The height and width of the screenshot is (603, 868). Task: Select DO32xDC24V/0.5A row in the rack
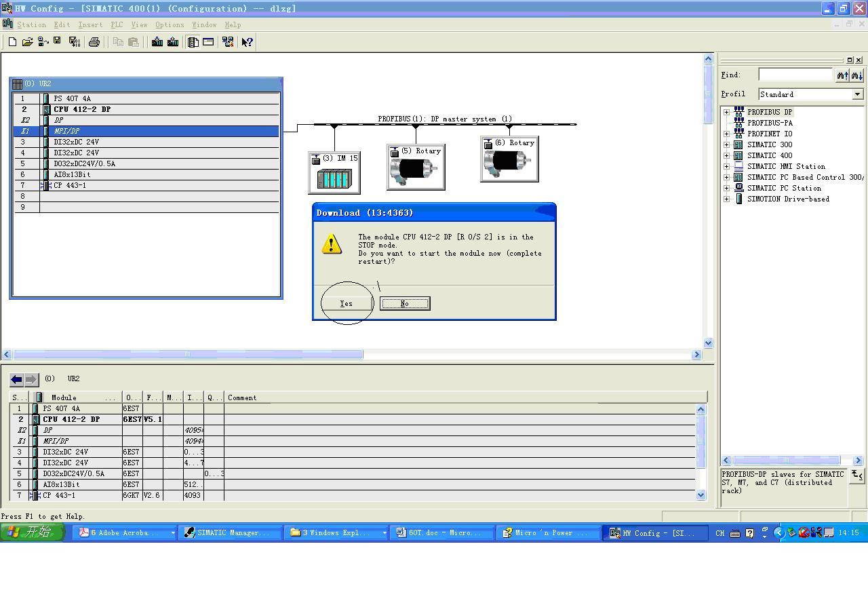click(x=146, y=163)
